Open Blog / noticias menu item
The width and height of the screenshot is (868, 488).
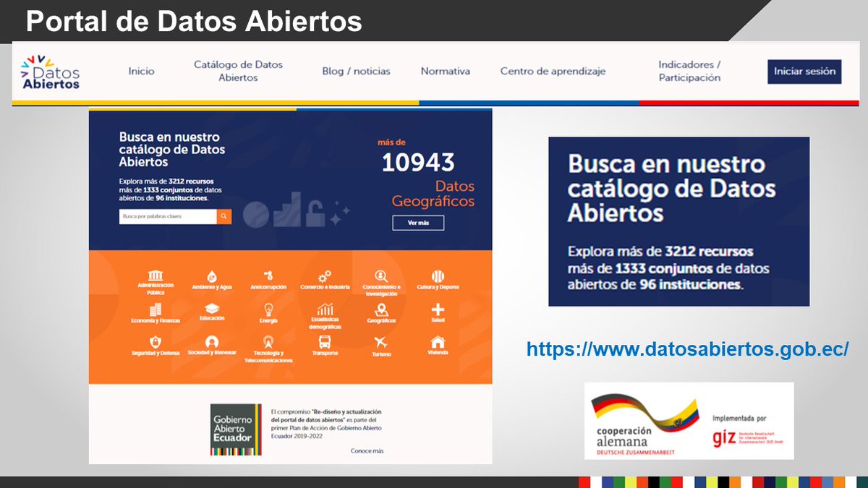point(356,71)
